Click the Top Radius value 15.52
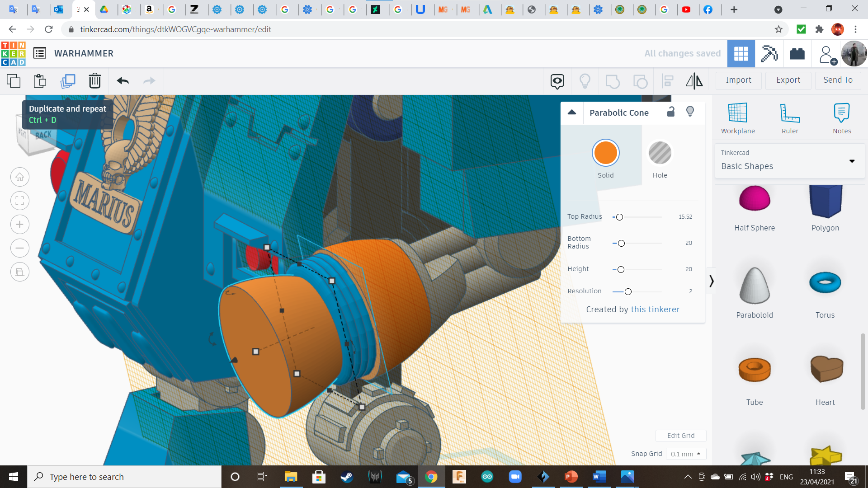The image size is (868, 488). [685, 217]
